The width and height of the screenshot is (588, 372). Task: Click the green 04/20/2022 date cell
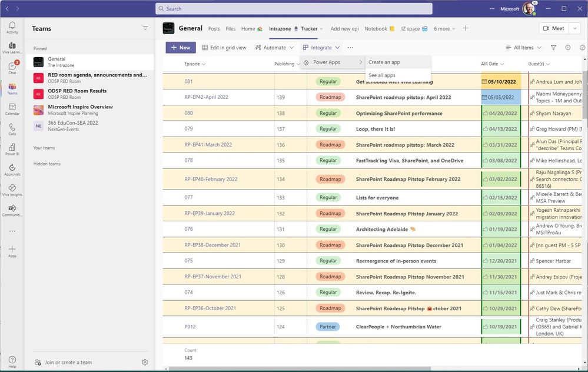(501, 113)
